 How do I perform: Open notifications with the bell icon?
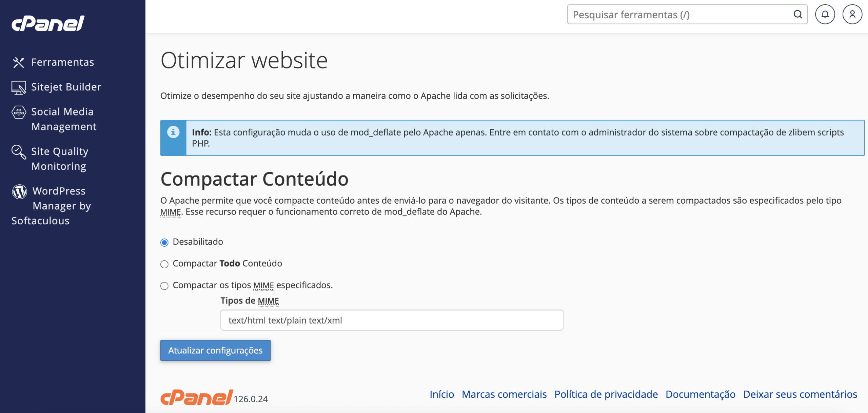tap(825, 14)
